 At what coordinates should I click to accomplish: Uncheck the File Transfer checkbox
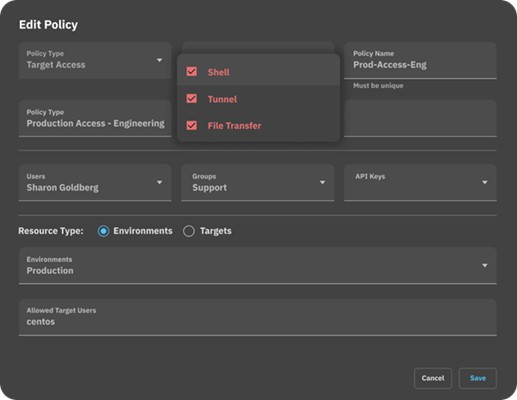pyautogui.click(x=192, y=125)
